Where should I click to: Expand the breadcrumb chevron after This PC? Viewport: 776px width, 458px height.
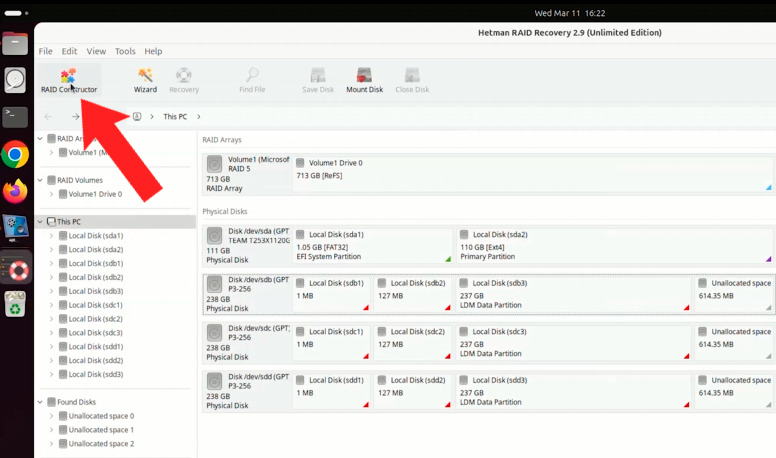(x=199, y=117)
